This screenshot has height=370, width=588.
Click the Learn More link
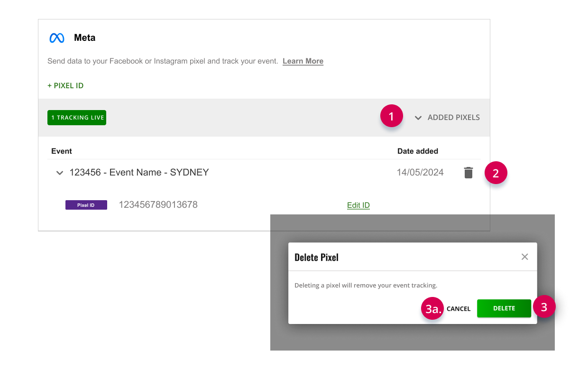(x=303, y=61)
